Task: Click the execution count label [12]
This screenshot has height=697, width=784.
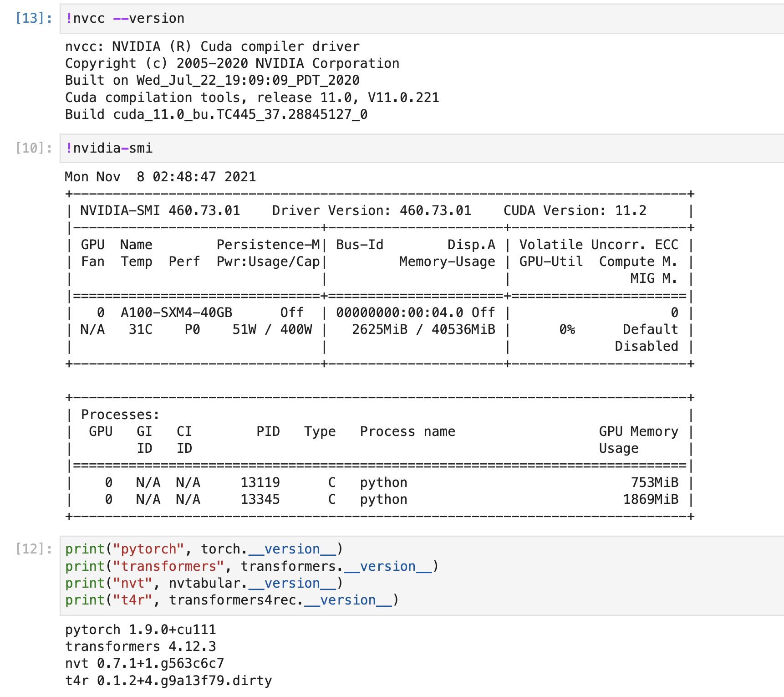Action: click(x=29, y=549)
